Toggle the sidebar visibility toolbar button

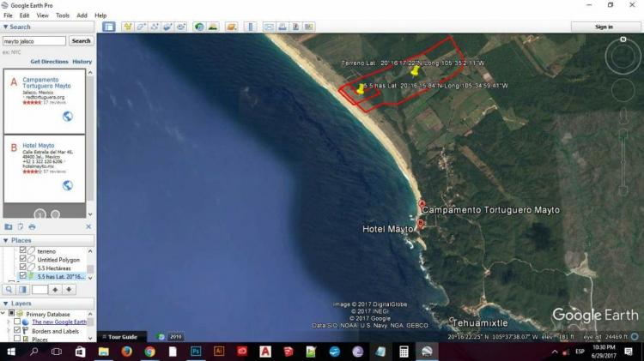coord(109,27)
